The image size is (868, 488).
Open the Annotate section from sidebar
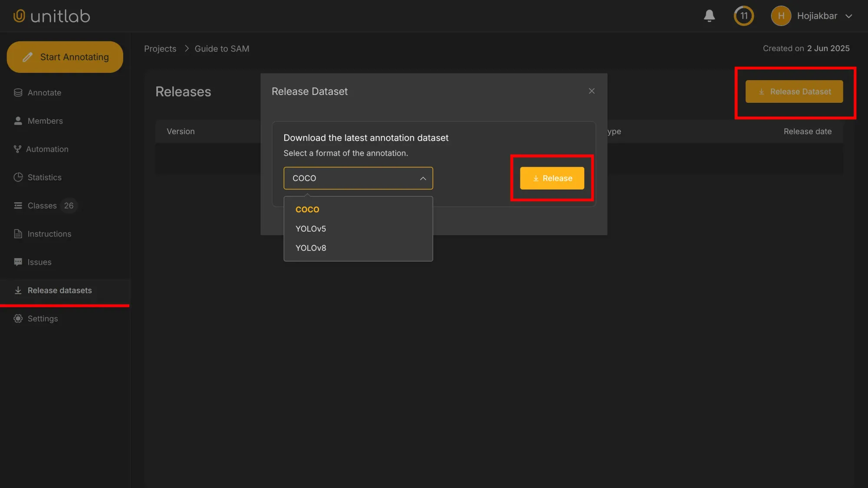tap(44, 92)
